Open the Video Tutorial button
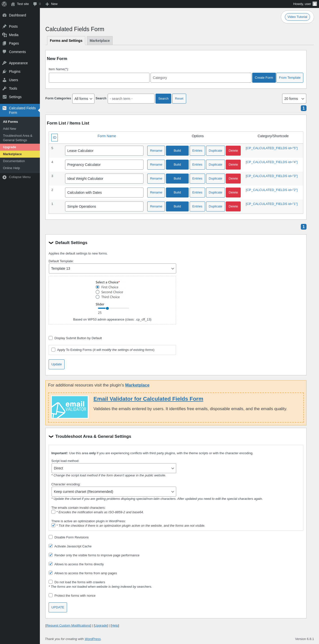319x644 pixels. click(x=297, y=17)
